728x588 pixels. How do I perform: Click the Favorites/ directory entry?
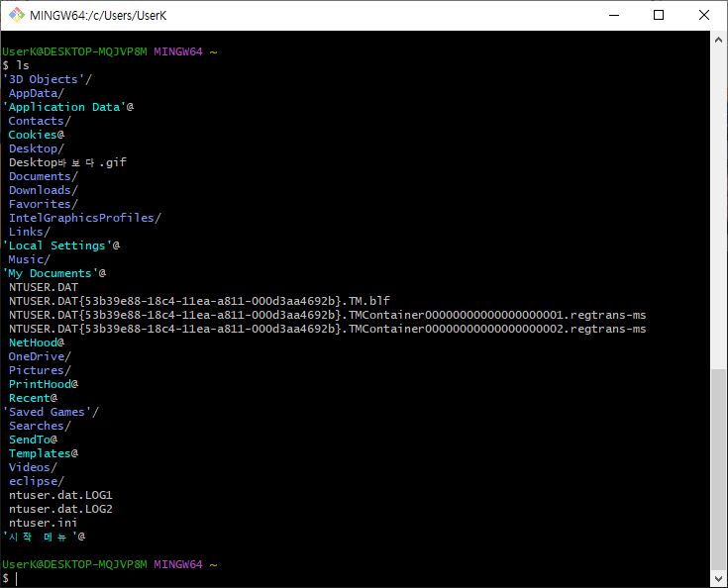point(44,204)
